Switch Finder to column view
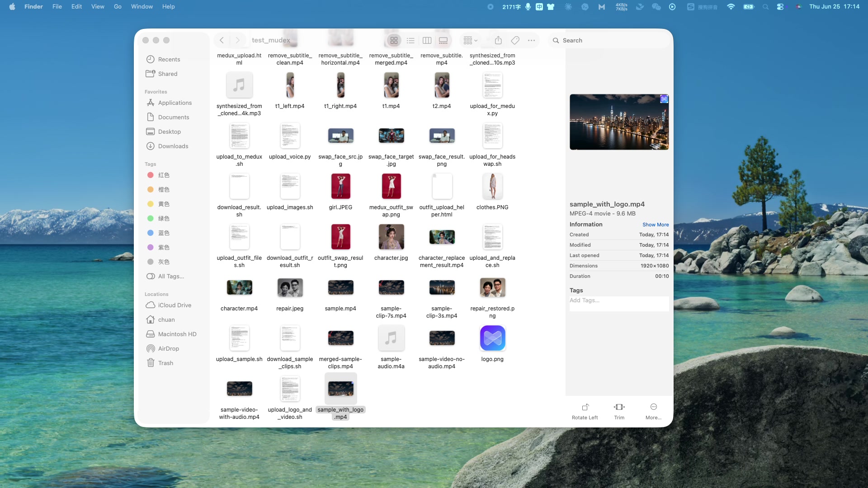Image resolution: width=868 pixels, height=488 pixels. click(x=427, y=41)
